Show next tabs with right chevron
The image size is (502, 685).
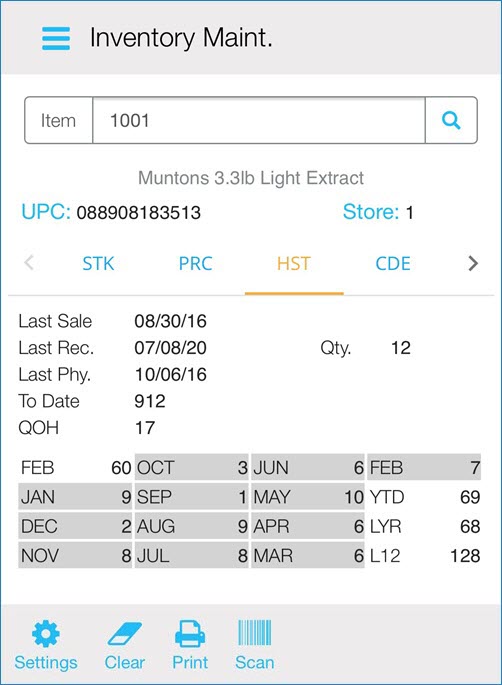point(473,263)
